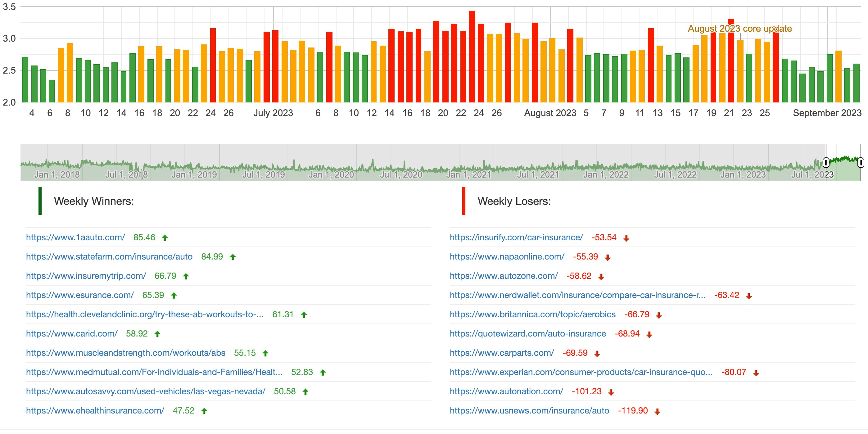Click the green up arrow beside 84.99
Viewport: 868px width, 434px height.
click(233, 257)
